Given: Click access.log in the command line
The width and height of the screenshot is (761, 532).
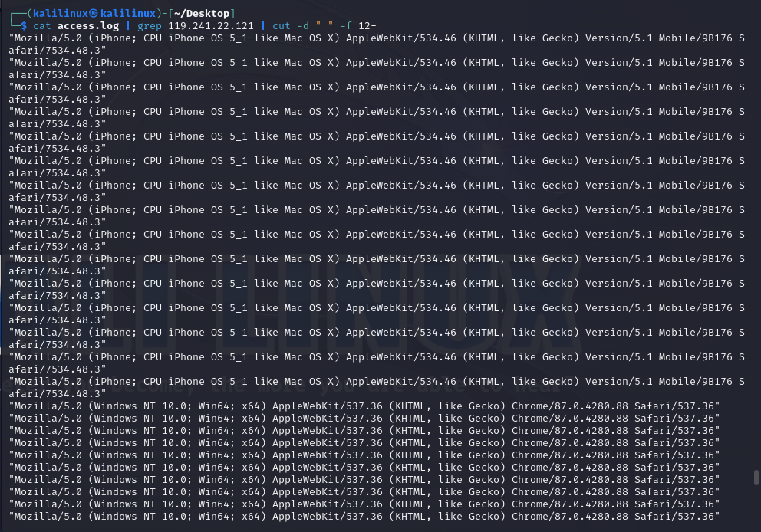Looking at the screenshot, I should tap(88, 26).
